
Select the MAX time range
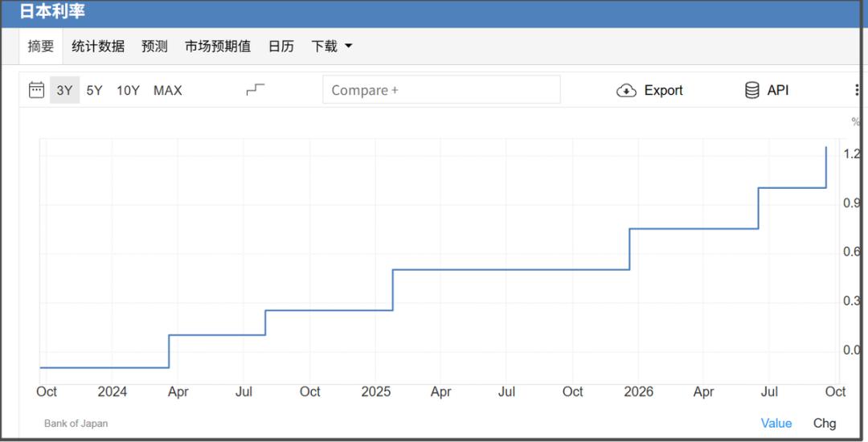click(x=168, y=90)
